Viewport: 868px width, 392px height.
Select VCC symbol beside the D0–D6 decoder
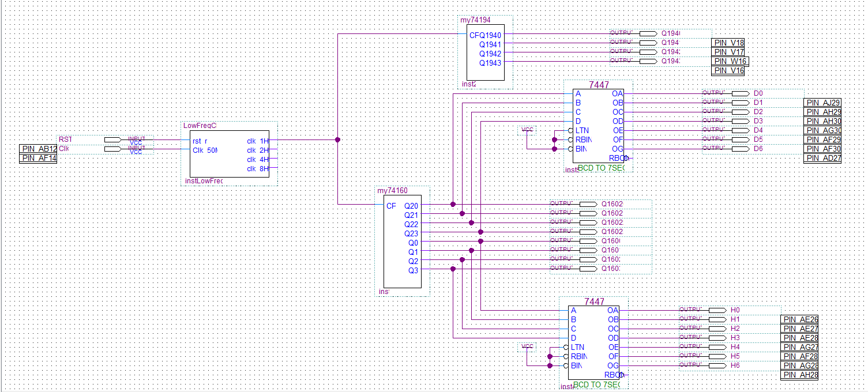(527, 130)
